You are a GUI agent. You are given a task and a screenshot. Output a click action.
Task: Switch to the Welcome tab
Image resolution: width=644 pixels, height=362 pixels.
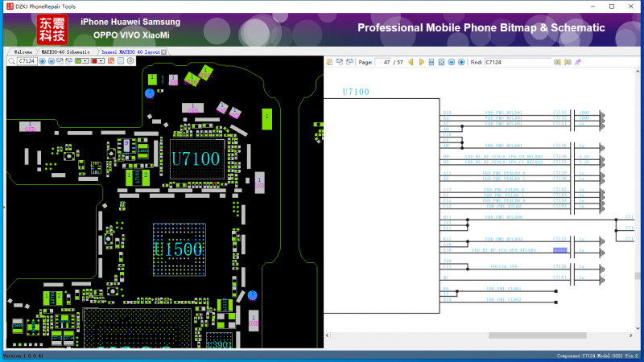[x=23, y=51]
